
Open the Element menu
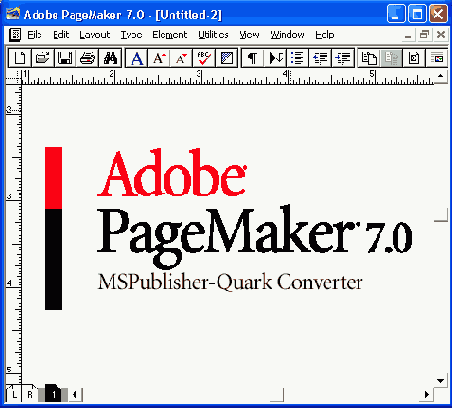pyautogui.click(x=170, y=35)
